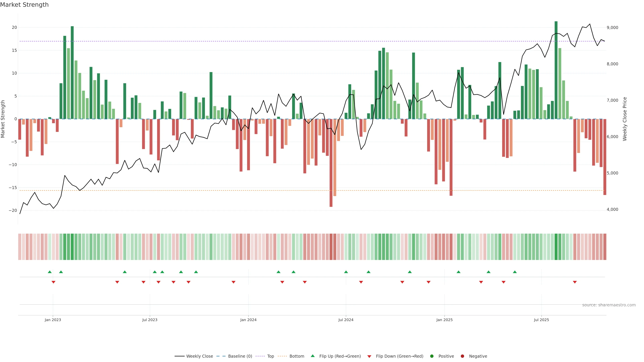Click the dark red Negative circle legend icon

[x=462, y=356]
